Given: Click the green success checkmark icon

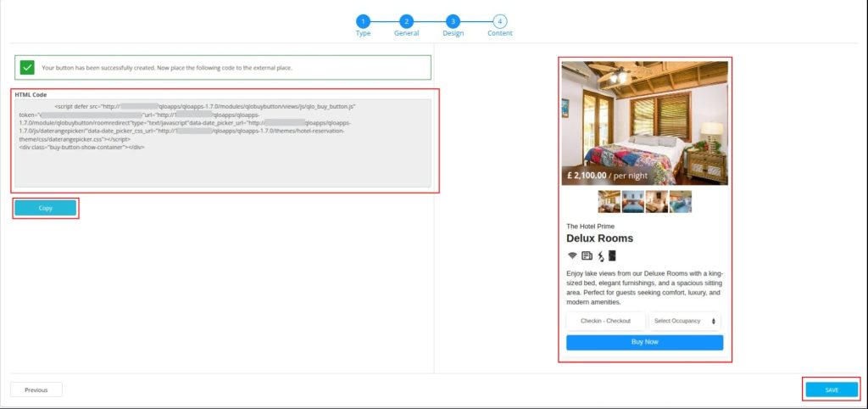Looking at the screenshot, I should (27, 68).
